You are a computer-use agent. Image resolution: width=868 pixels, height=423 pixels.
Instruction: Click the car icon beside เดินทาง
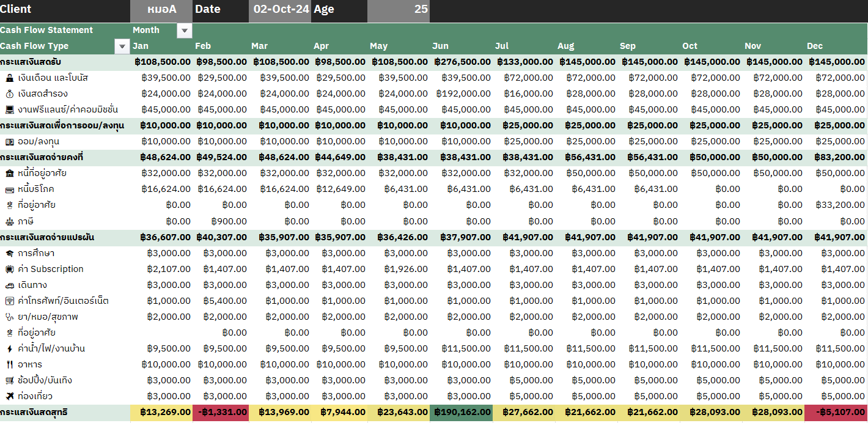coord(9,285)
